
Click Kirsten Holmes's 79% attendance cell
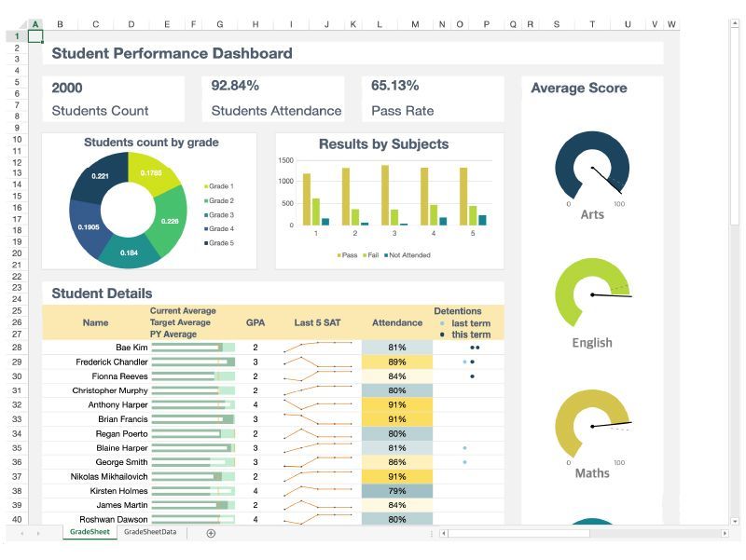tap(397, 491)
